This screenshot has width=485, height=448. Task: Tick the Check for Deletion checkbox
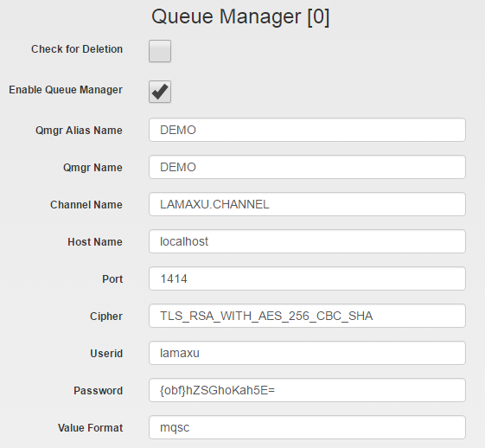click(x=160, y=51)
